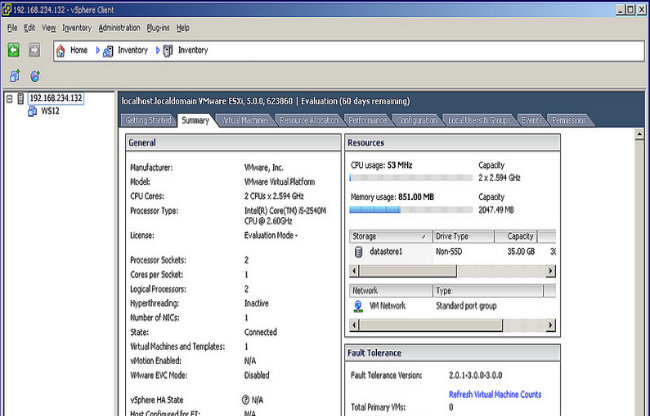Screen dimensions: 650x416
Task: Select the Summary tab
Action: click(x=195, y=120)
